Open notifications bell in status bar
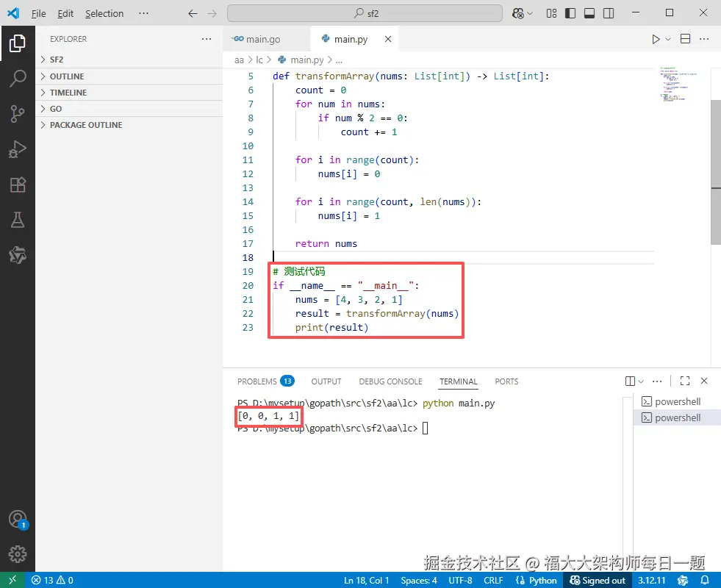721x588 pixels. [x=704, y=580]
